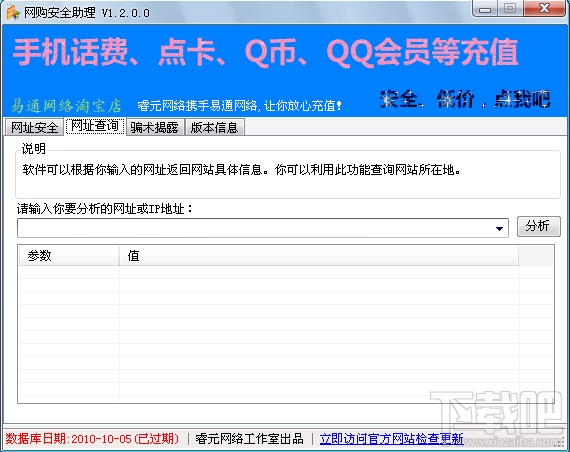Click the 数据库日期:2010-10-05 (已过期) status text
The height and width of the screenshot is (452, 570).
(x=92, y=439)
